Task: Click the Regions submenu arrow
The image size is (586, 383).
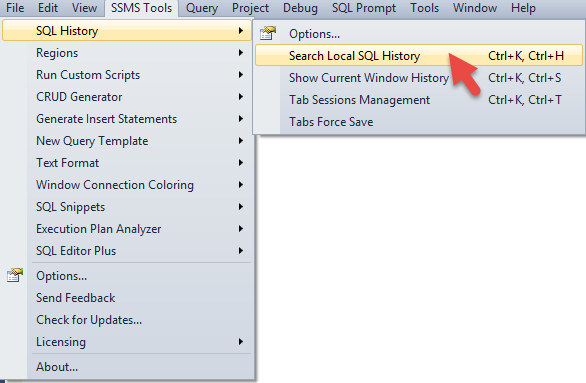Action: pos(241,53)
